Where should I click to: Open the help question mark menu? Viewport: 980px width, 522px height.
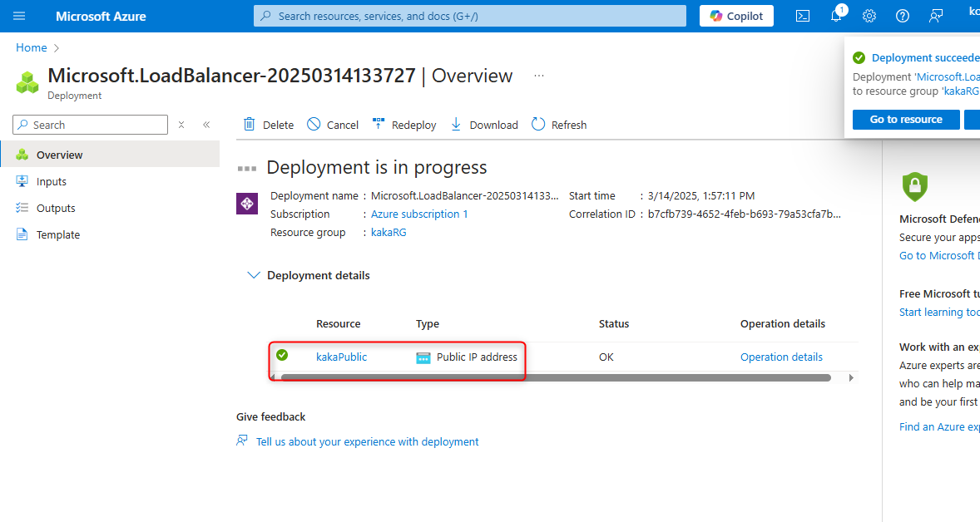[903, 17]
